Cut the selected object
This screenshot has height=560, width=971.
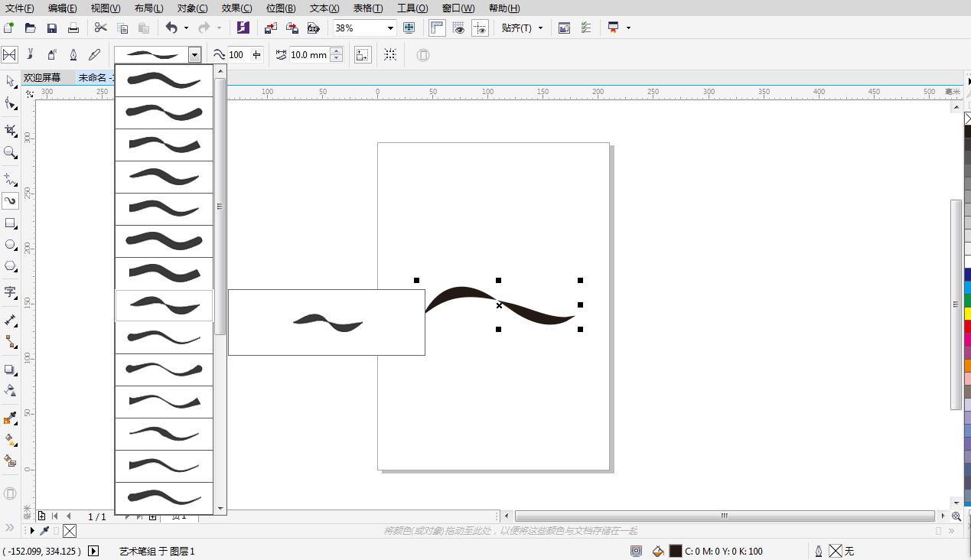(100, 28)
